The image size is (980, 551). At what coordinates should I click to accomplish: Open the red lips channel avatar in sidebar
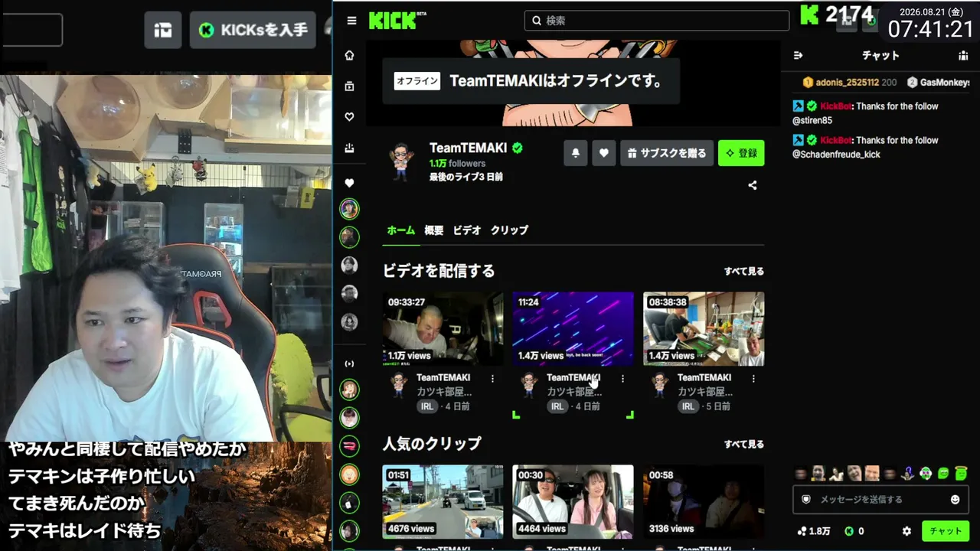click(349, 446)
